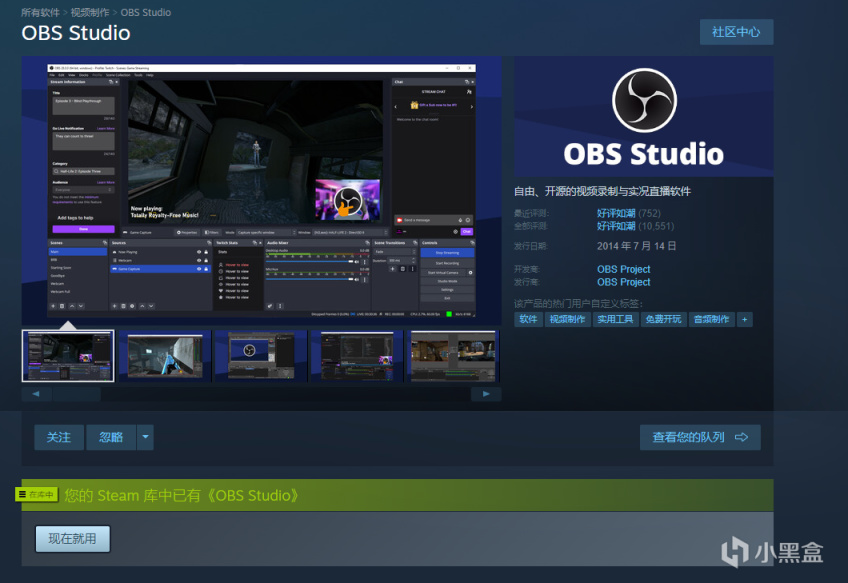Click the 忽略 ignore button

coord(111,437)
